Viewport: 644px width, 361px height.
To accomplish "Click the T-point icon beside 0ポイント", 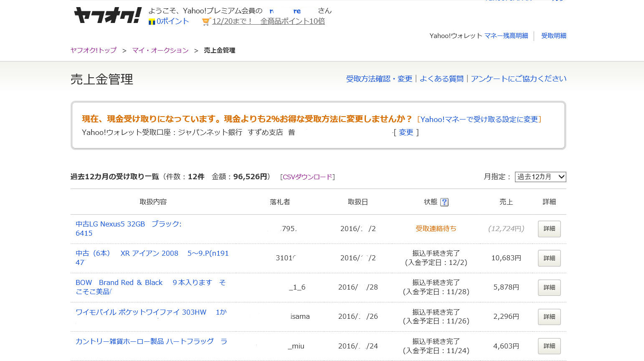I will 152,22.
